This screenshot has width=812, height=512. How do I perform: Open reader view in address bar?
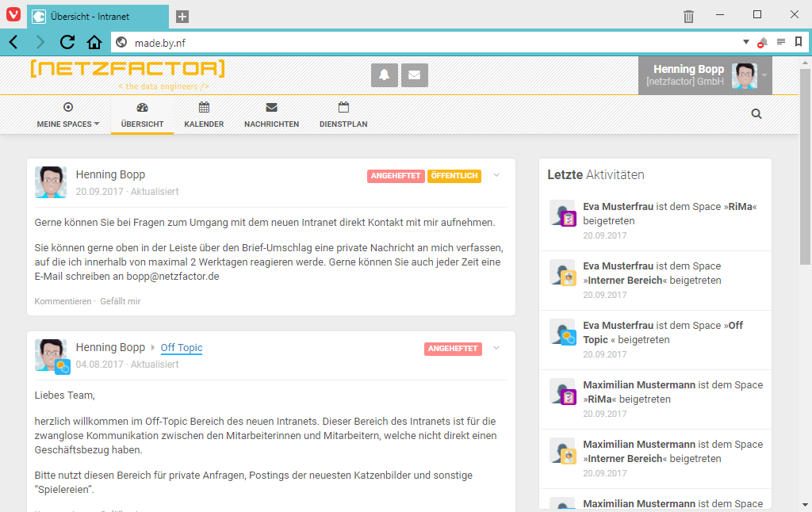[x=781, y=42]
